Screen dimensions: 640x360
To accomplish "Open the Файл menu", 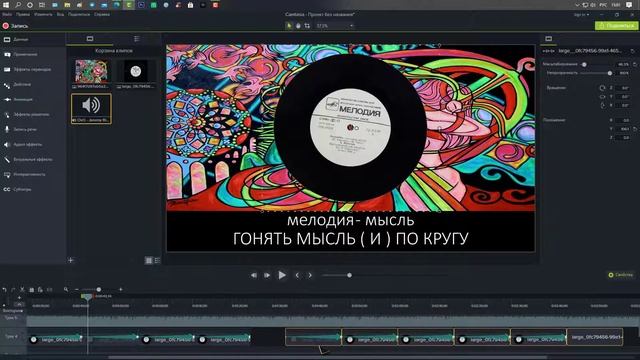I will click(7, 14).
